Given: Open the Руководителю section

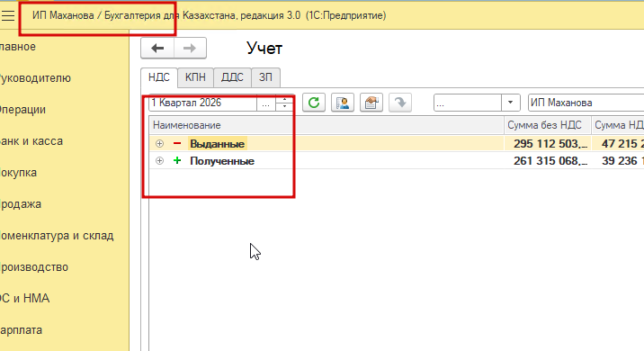Looking at the screenshot, I should pyautogui.click(x=35, y=78).
